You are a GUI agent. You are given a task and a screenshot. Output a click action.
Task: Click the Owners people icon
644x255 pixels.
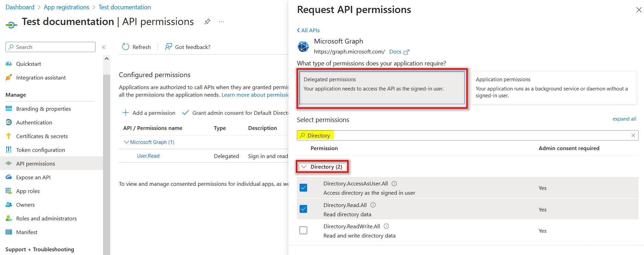9,205
